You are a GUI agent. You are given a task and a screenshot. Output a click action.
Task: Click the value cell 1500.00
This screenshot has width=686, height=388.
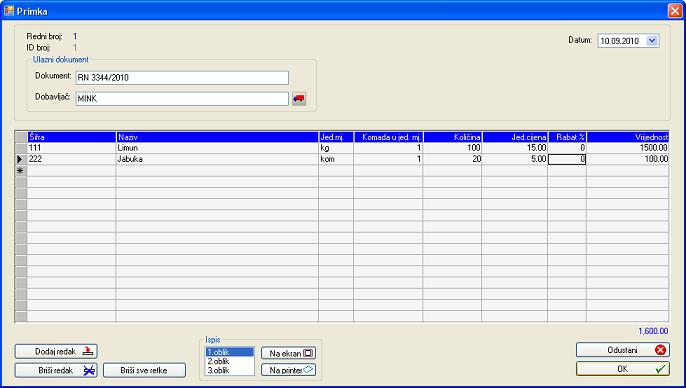pos(628,148)
